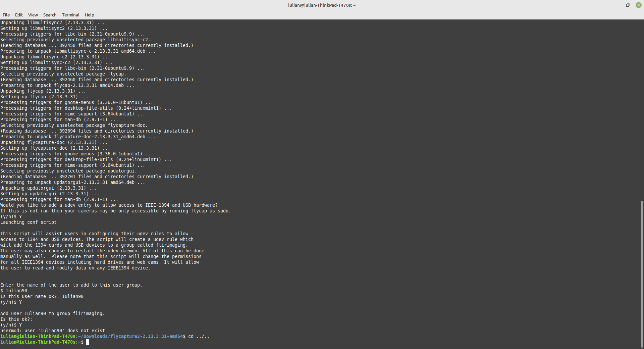Click the blinking cursor at the prompt

point(88,342)
